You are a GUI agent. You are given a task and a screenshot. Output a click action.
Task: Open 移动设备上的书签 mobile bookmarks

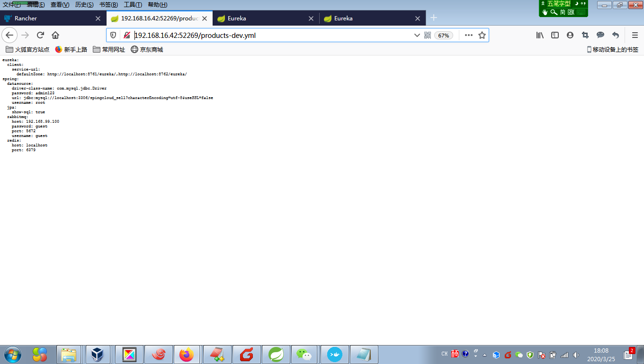point(613,49)
